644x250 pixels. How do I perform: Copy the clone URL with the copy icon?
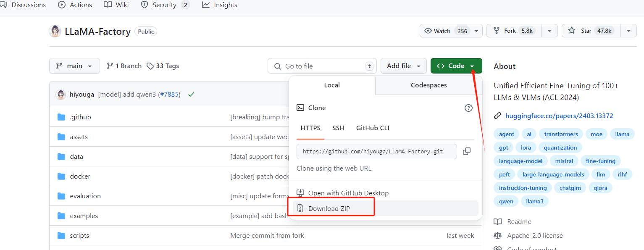[466, 151]
